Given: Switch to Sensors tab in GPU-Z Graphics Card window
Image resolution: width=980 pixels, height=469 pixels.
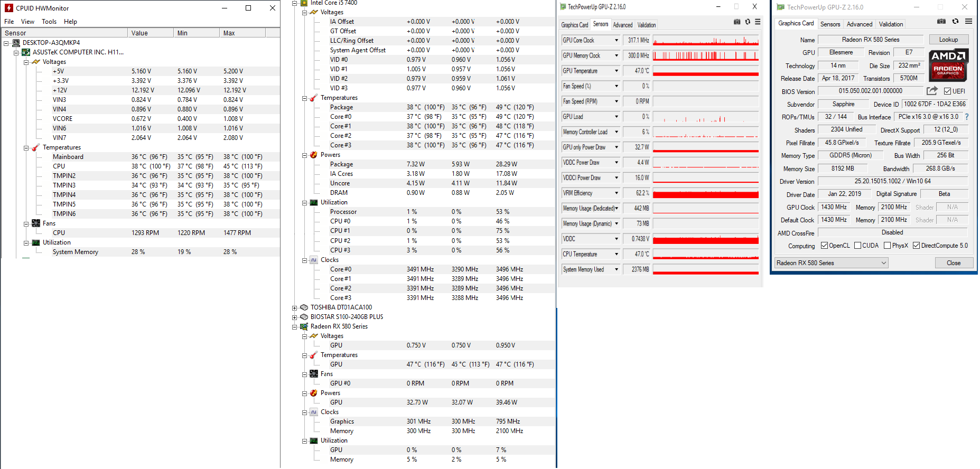Looking at the screenshot, I should pyautogui.click(x=830, y=24).
